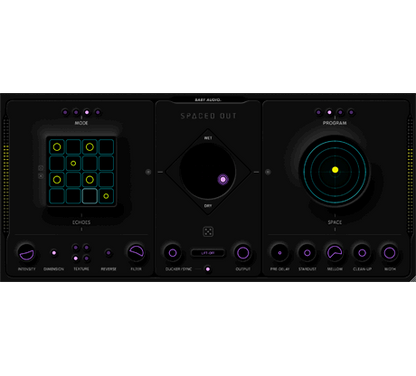Viewport: 416px width, 376px height.
Task: Click the SPACE label
Action: coord(335,222)
